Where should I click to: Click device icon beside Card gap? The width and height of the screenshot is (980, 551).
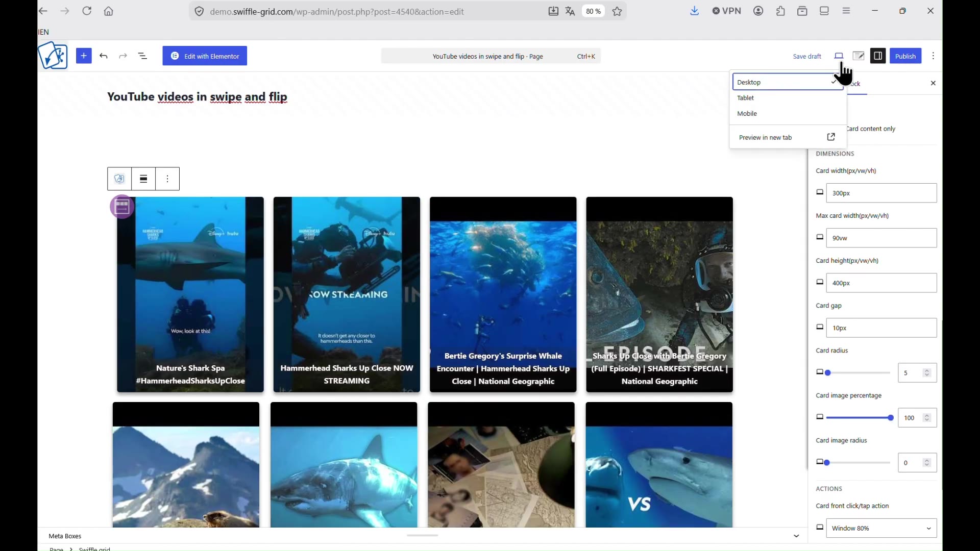pyautogui.click(x=820, y=328)
